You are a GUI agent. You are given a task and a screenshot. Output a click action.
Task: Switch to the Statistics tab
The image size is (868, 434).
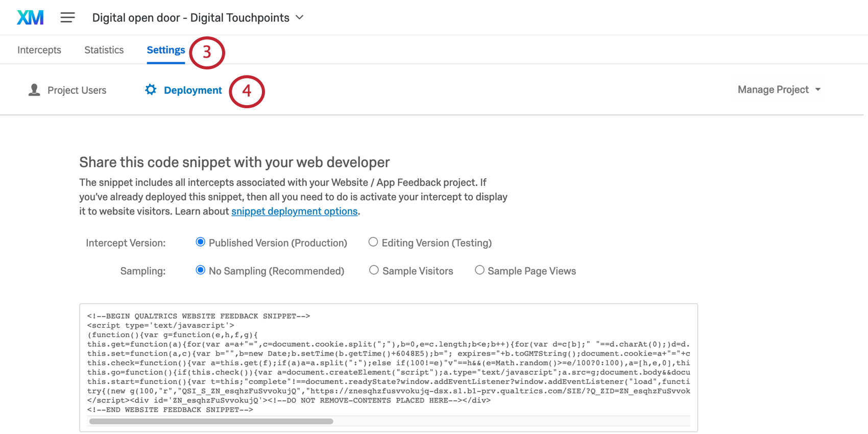[x=104, y=50]
